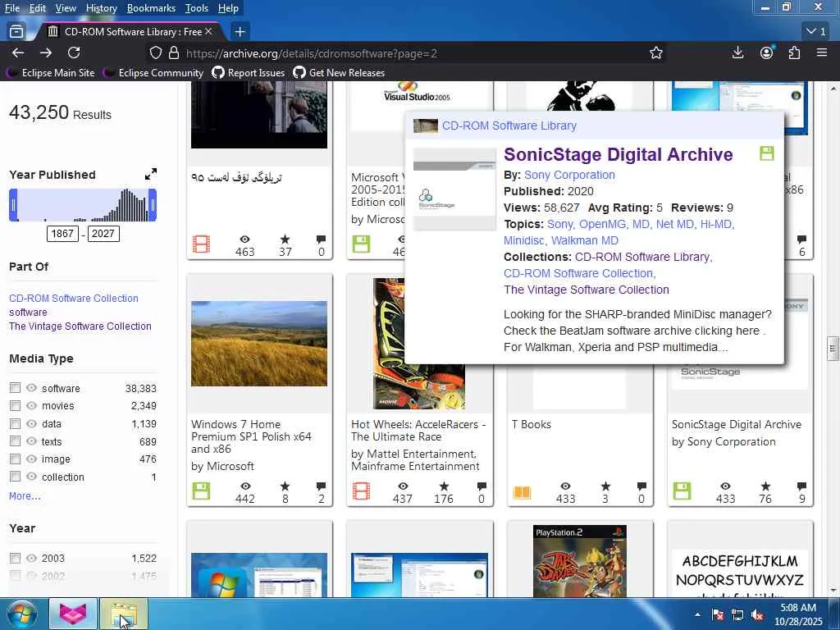Open the list all tabs dropdown

point(816,32)
